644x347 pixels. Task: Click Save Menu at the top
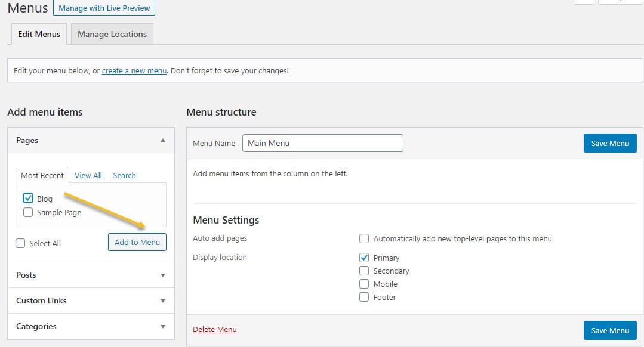click(609, 143)
